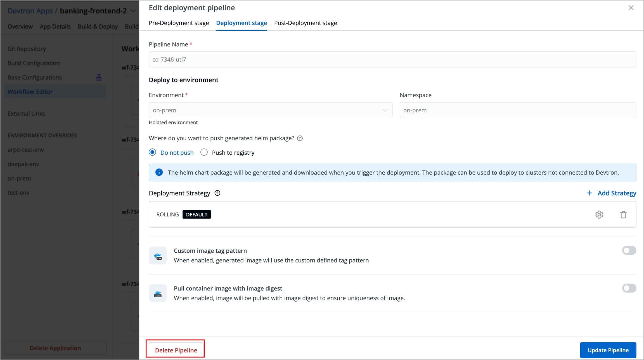644x360 pixels.
Task: Switch to Post-Deployment stage tab
Action: 305,23
